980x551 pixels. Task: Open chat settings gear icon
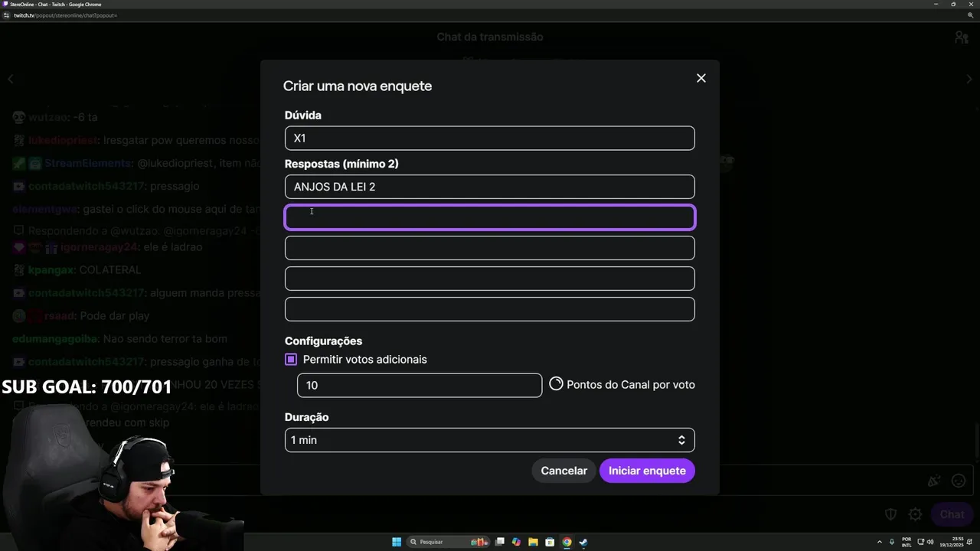pyautogui.click(x=915, y=514)
